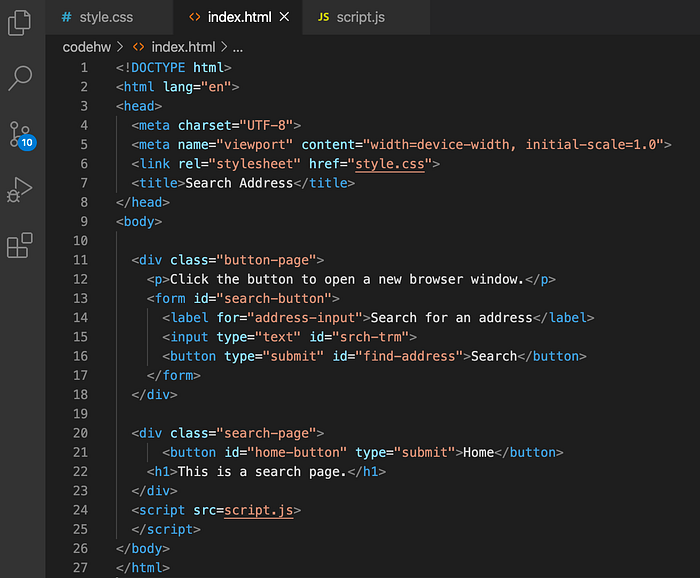Click line number 11 in the gutter
The height and width of the screenshot is (578, 700).
click(x=80, y=260)
